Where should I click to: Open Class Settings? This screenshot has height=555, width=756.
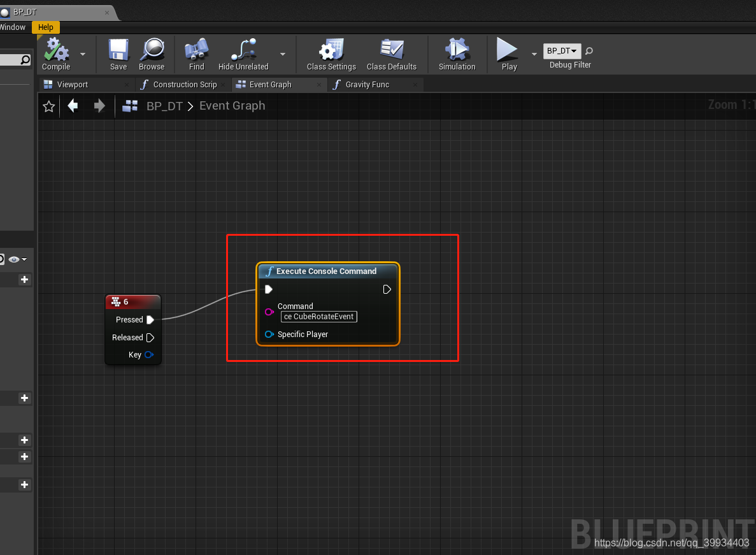pyautogui.click(x=331, y=54)
